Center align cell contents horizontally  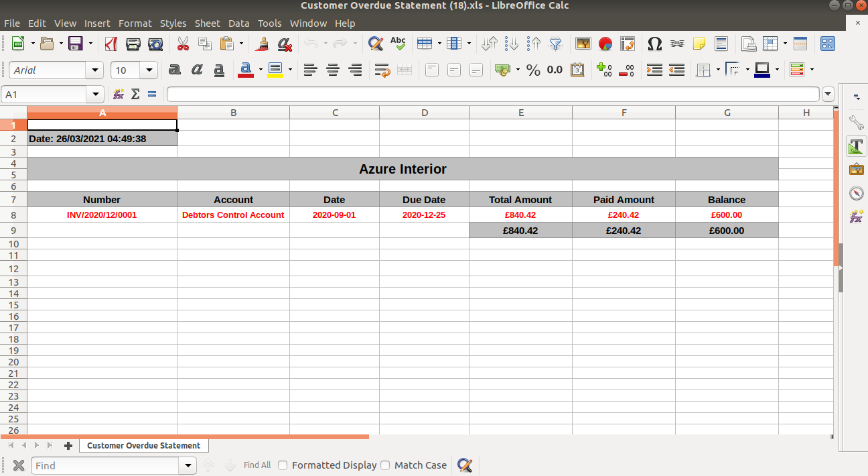(x=333, y=70)
